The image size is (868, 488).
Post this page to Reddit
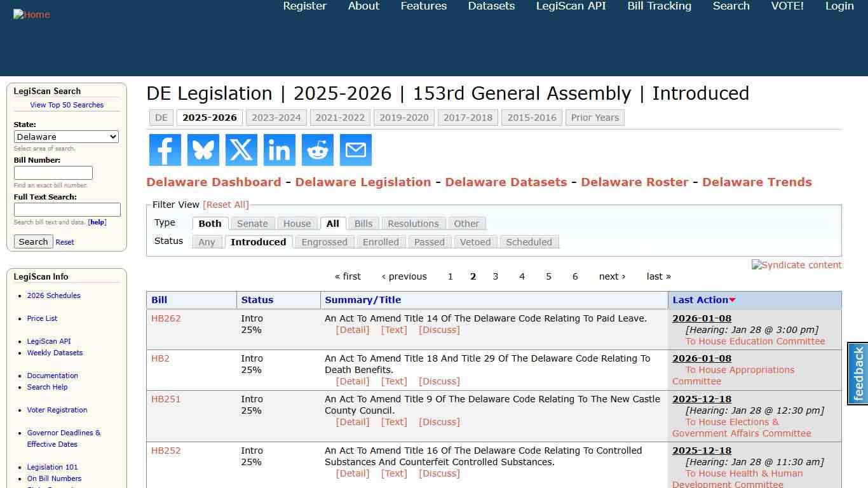(317, 150)
